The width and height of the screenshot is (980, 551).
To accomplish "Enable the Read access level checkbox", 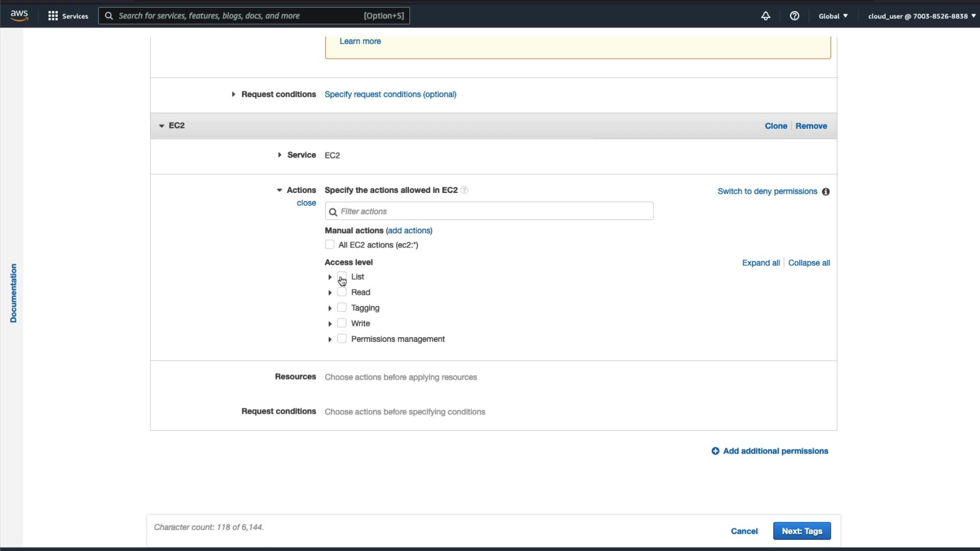I will click(342, 292).
